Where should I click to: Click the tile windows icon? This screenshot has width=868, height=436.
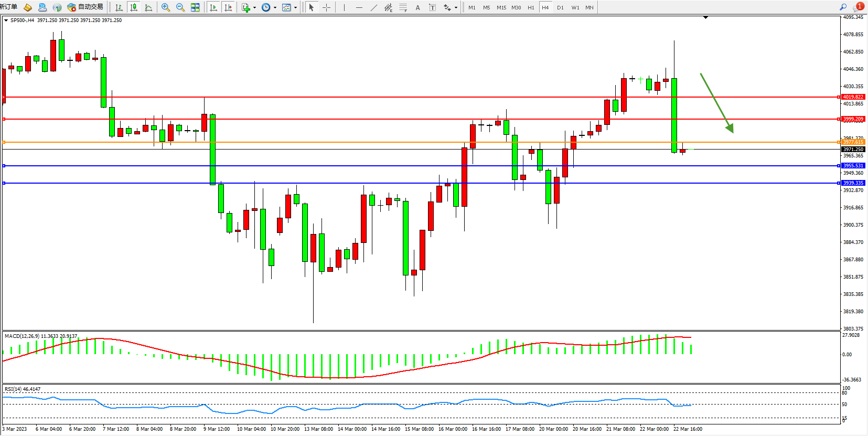195,7
